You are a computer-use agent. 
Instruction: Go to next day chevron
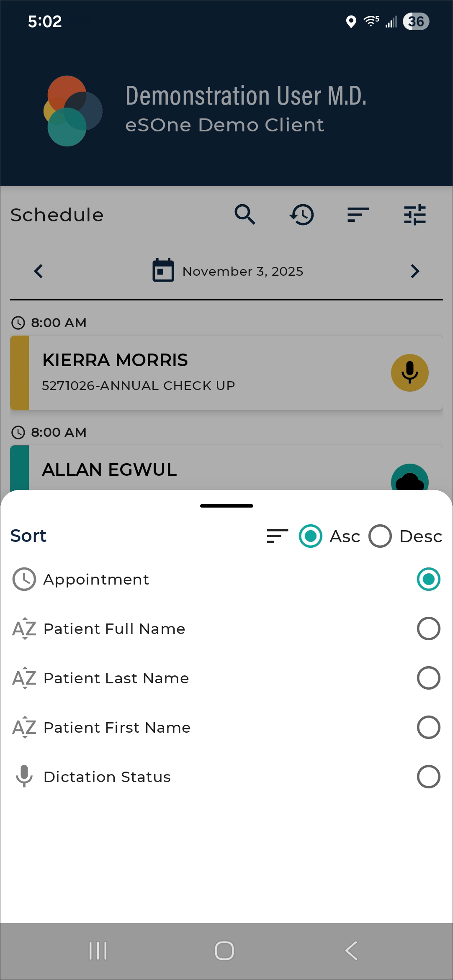pyautogui.click(x=414, y=271)
